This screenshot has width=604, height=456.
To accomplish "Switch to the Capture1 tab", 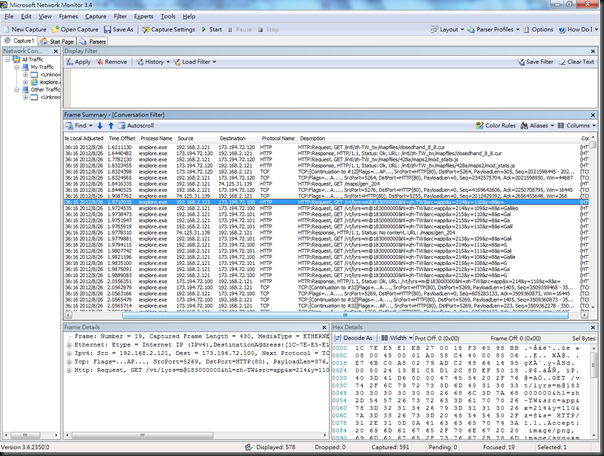I will 19,41.
